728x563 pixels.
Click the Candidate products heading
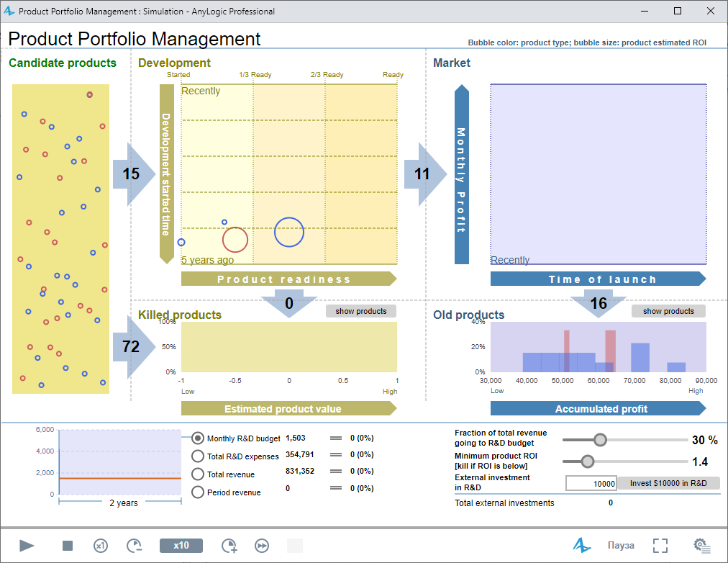63,63
